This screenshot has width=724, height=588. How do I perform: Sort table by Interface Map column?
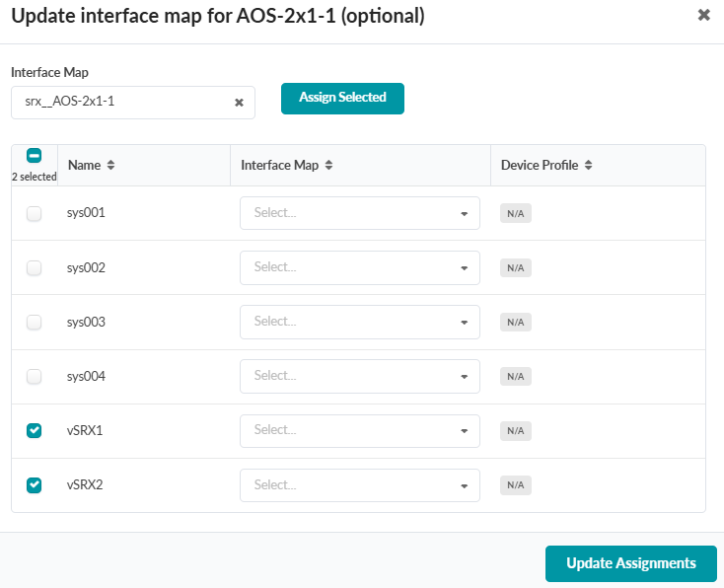click(x=328, y=166)
